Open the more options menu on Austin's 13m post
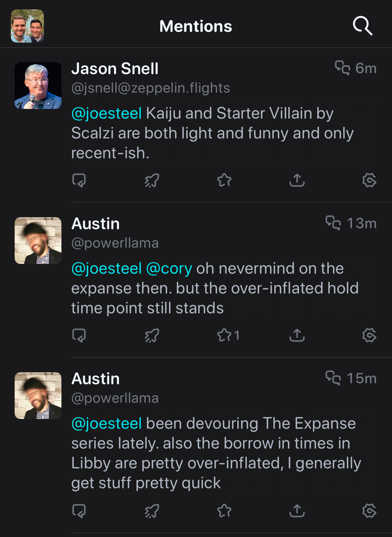Screen dimensions: 392x537 click(369, 335)
